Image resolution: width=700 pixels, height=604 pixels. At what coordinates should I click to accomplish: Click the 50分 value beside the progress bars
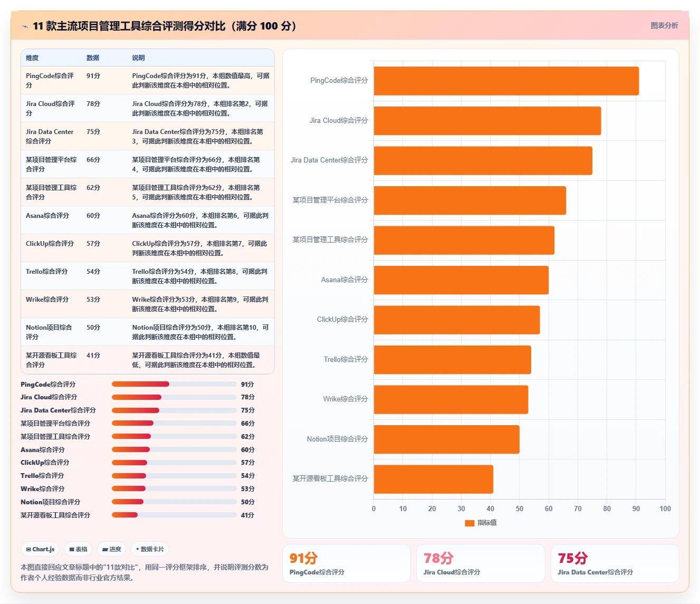248,502
